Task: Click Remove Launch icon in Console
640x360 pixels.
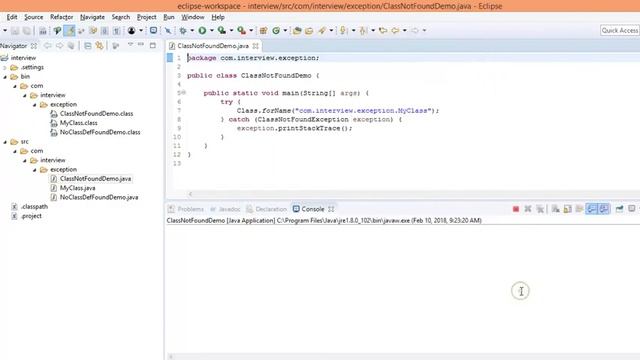Action: (528, 209)
